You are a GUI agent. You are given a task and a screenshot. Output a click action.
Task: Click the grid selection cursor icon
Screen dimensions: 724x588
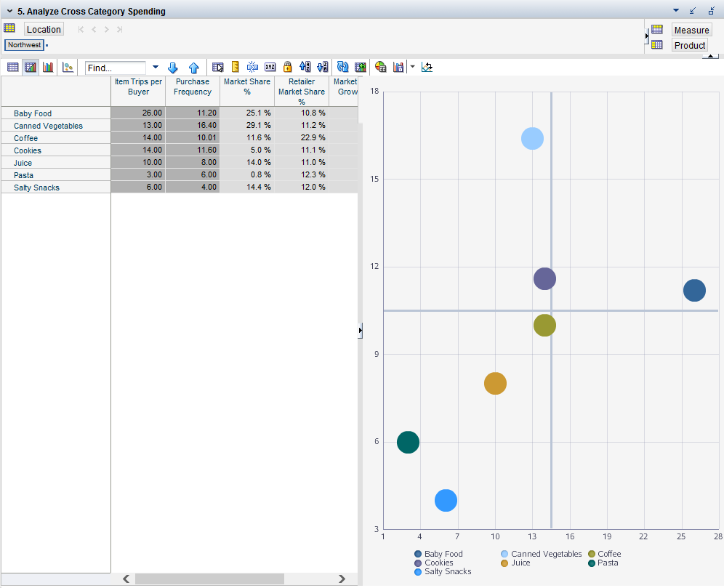click(218, 68)
